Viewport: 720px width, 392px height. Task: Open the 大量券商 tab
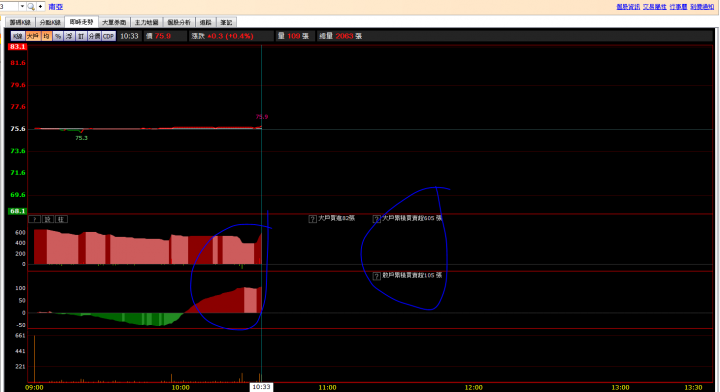click(114, 22)
